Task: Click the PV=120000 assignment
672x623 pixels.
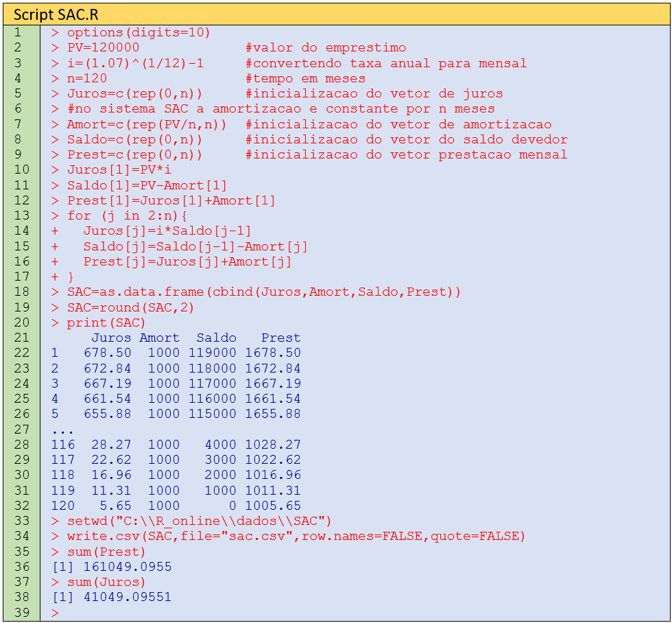Action: [x=103, y=47]
